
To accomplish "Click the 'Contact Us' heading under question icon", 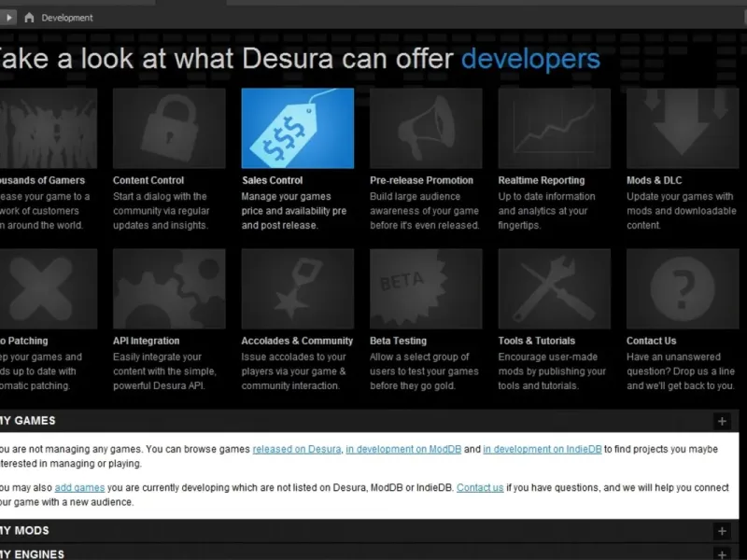I will [651, 341].
